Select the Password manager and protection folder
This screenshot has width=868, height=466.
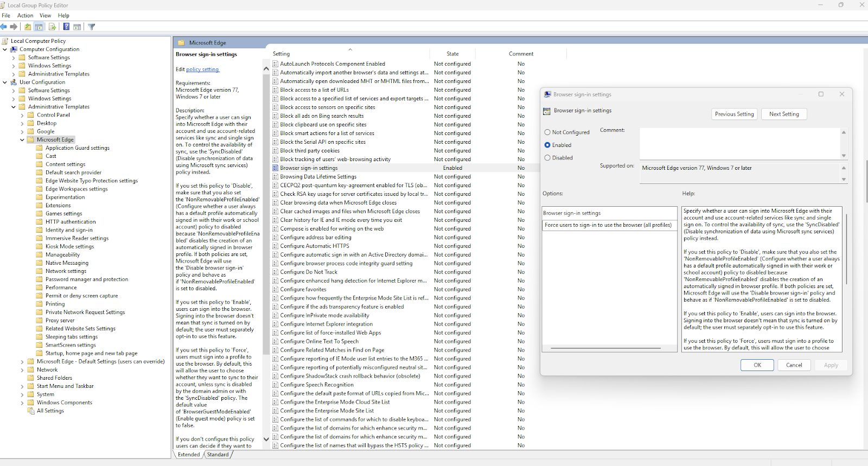pyautogui.click(x=87, y=279)
